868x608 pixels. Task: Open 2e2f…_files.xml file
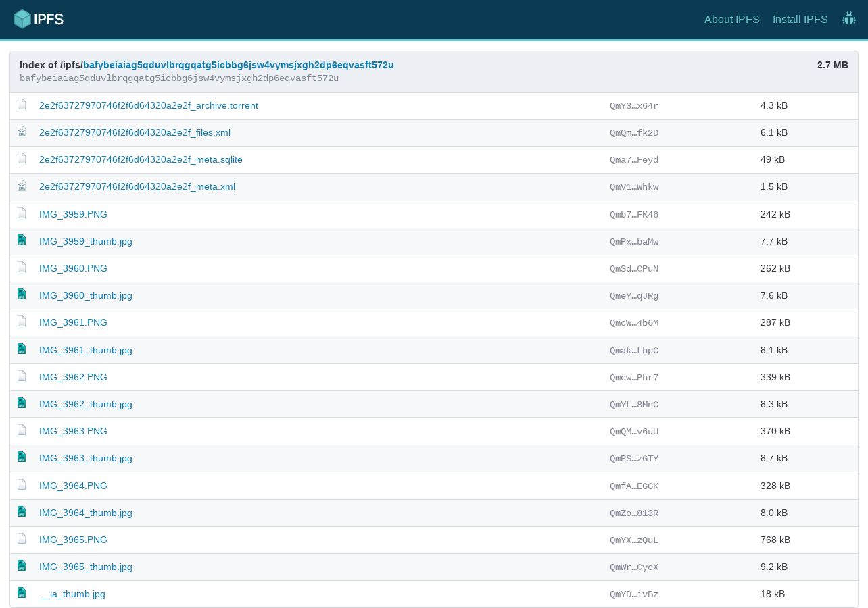click(x=135, y=132)
